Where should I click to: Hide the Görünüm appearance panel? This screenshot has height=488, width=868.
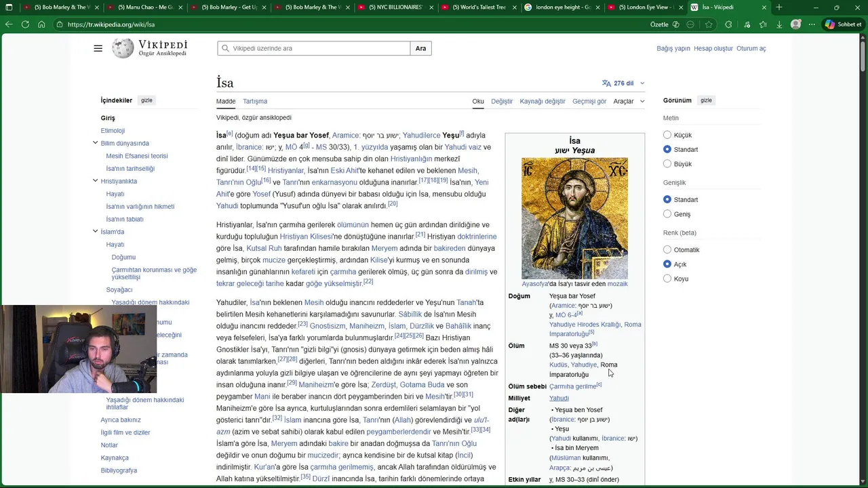coord(706,100)
